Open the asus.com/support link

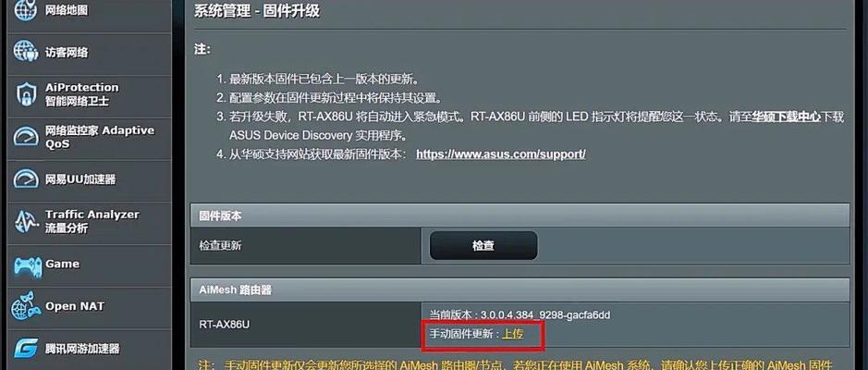point(500,154)
